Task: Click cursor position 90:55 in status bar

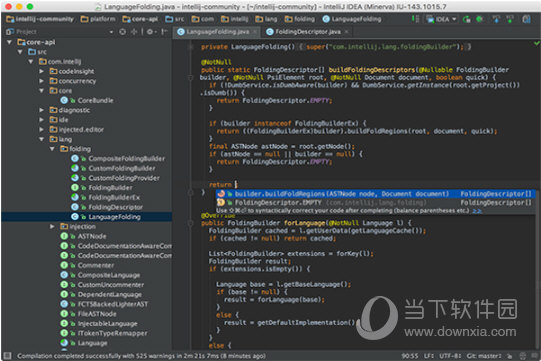Action: click(410, 355)
